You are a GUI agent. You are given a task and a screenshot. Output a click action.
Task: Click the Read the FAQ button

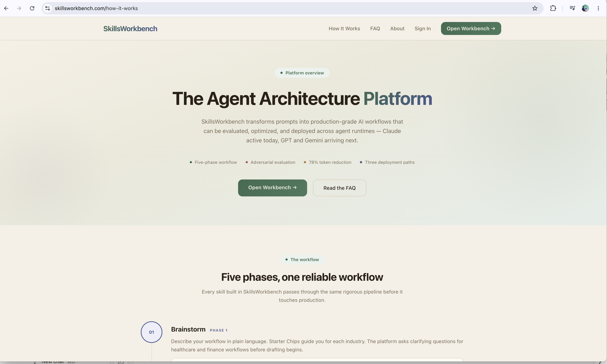tap(339, 188)
